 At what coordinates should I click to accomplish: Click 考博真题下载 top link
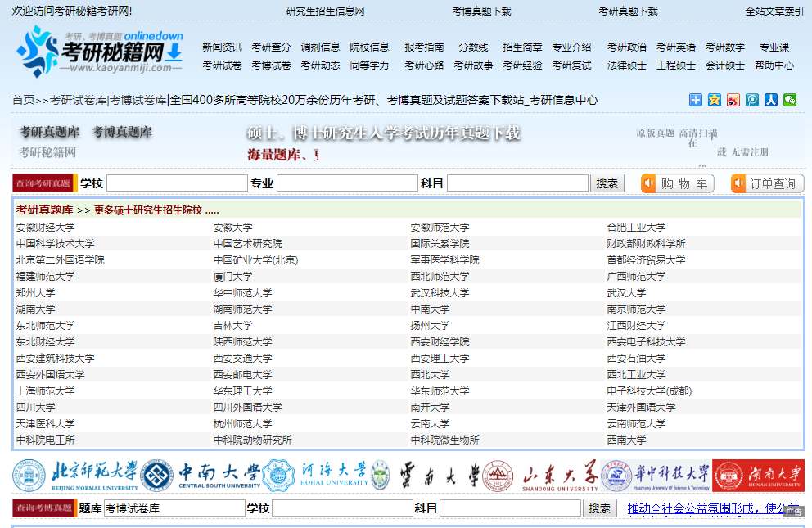(x=481, y=11)
